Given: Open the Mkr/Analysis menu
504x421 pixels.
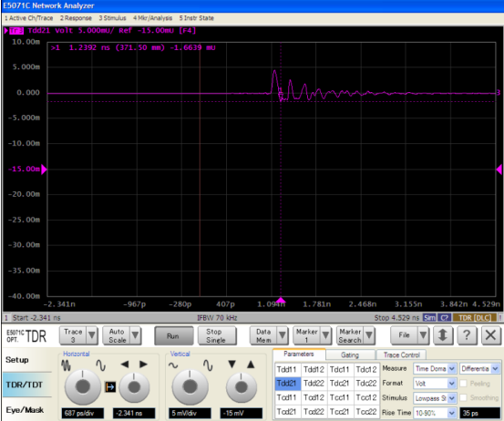Looking at the screenshot, I should 153,18.
